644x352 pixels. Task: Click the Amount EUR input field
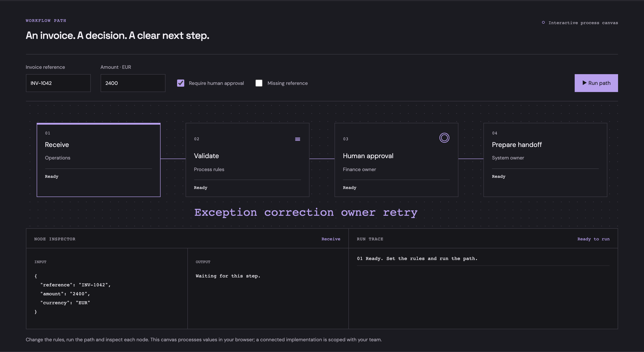pos(133,83)
